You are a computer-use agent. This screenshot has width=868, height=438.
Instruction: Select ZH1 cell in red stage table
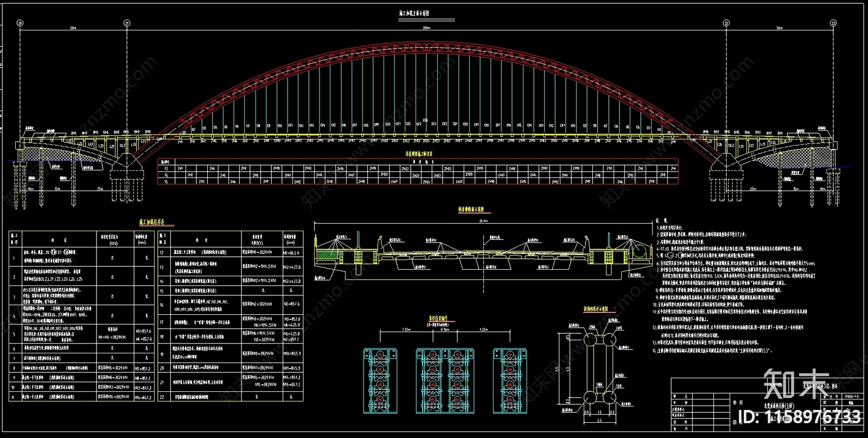(180, 169)
